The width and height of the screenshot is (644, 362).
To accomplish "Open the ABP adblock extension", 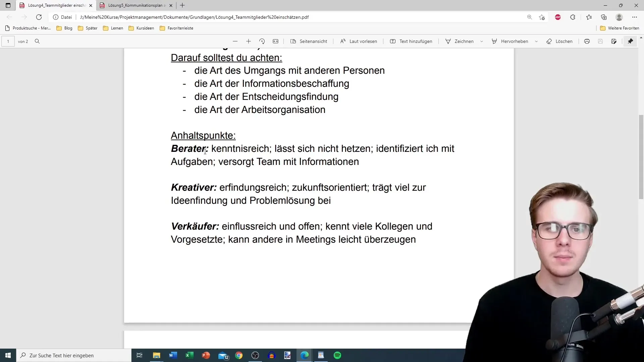I will point(557,17).
